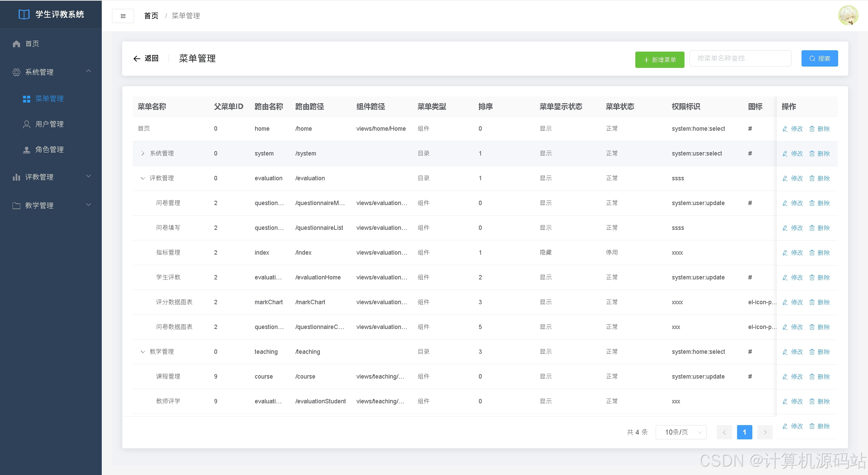Click the views/home/Home component path cell
The image size is (868, 475).
coord(381,129)
